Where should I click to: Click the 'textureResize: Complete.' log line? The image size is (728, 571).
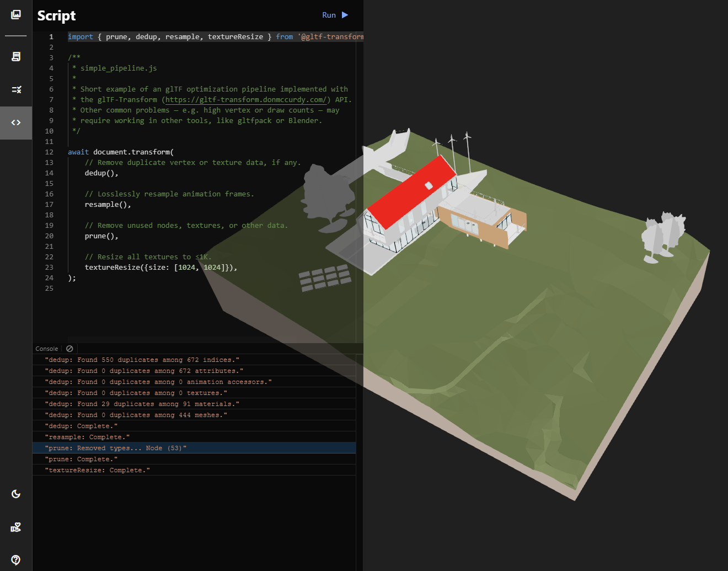pyautogui.click(x=97, y=469)
